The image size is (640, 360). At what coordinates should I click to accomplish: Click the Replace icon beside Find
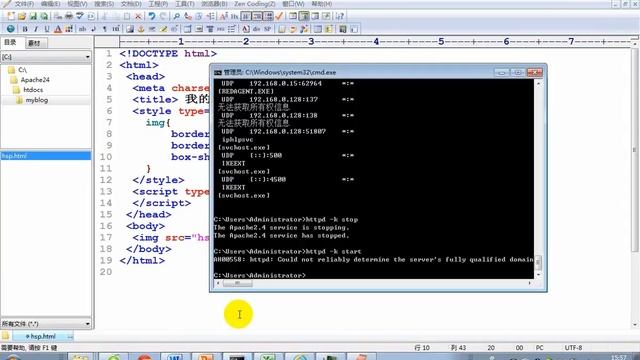[x=188, y=16]
